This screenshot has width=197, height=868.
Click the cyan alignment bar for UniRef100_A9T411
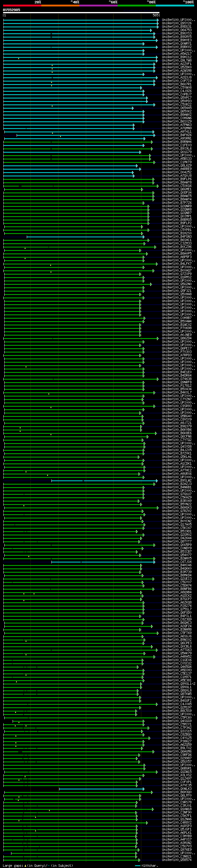point(79,131)
